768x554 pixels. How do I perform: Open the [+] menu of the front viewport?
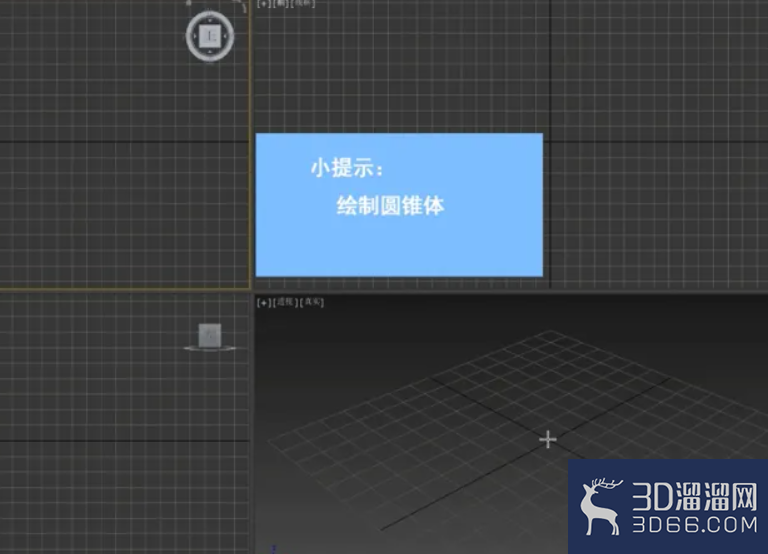(x=264, y=3)
